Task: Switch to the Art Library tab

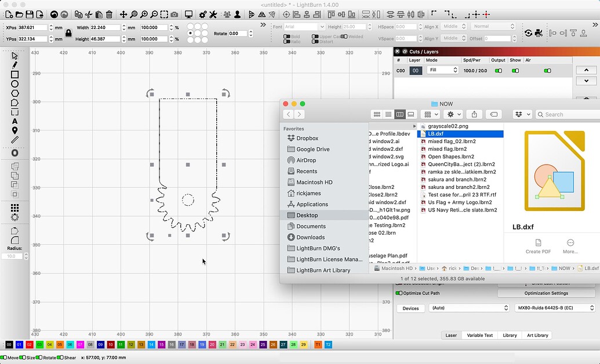Action: click(537, 335)
